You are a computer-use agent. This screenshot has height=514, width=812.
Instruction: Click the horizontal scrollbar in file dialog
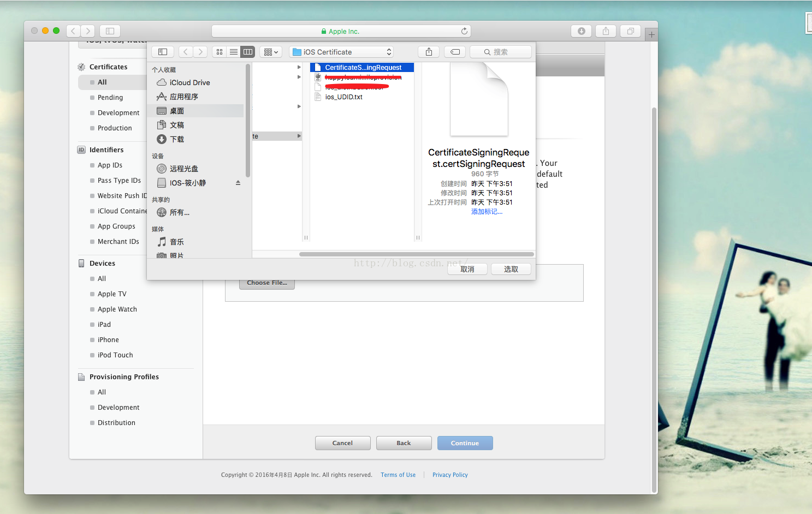coord(417,254)
